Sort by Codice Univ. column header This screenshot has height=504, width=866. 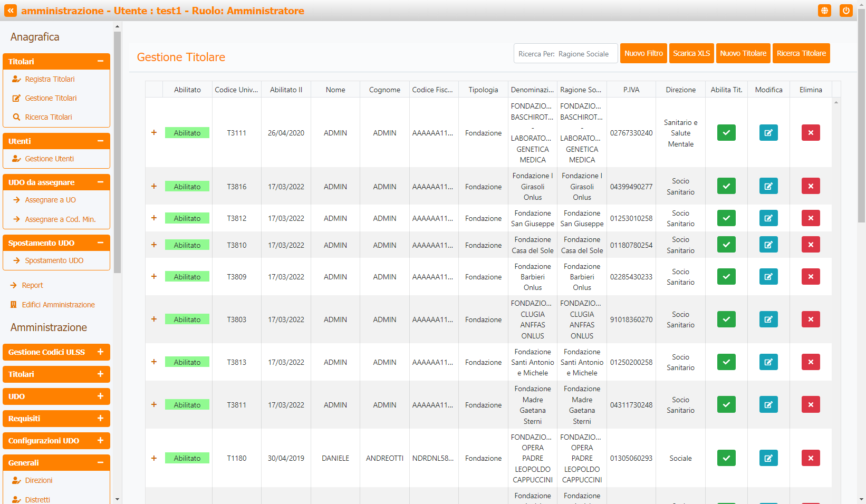click(x=237, y=90)
